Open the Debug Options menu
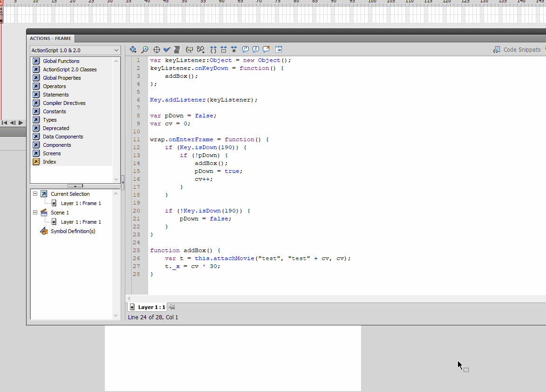The height and width of the screenshot is (392, 546). coord(200,49)
